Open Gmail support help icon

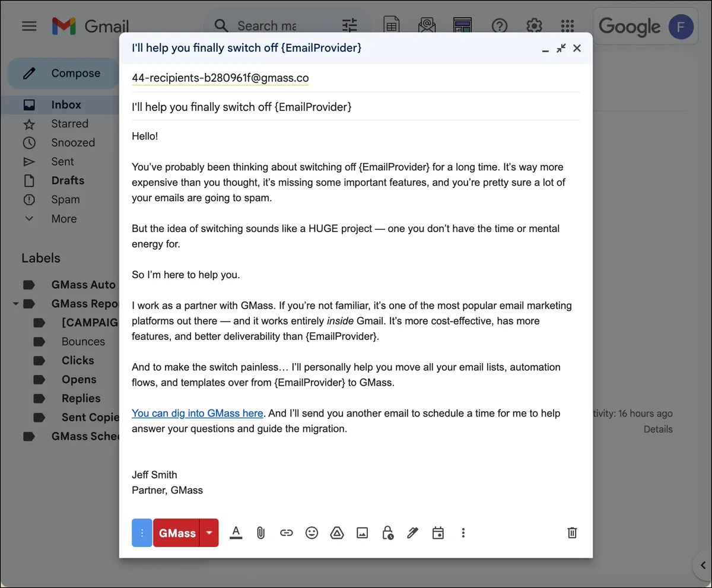[500, 26]
